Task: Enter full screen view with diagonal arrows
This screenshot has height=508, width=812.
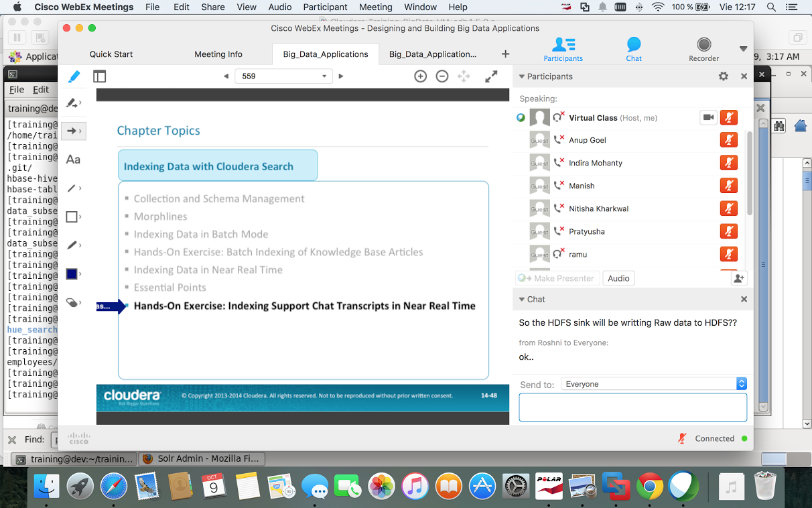Action: click(491, 76)
